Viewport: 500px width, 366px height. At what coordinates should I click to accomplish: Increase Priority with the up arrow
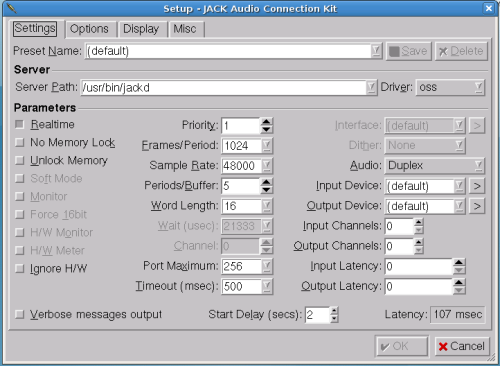pyautogui.click(x=266, y=122)
